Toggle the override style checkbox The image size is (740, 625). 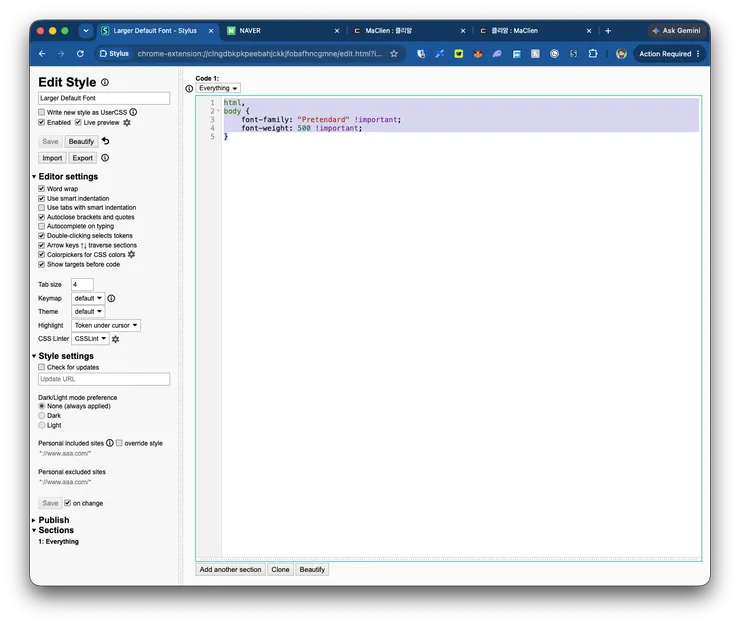coord(119,443)
